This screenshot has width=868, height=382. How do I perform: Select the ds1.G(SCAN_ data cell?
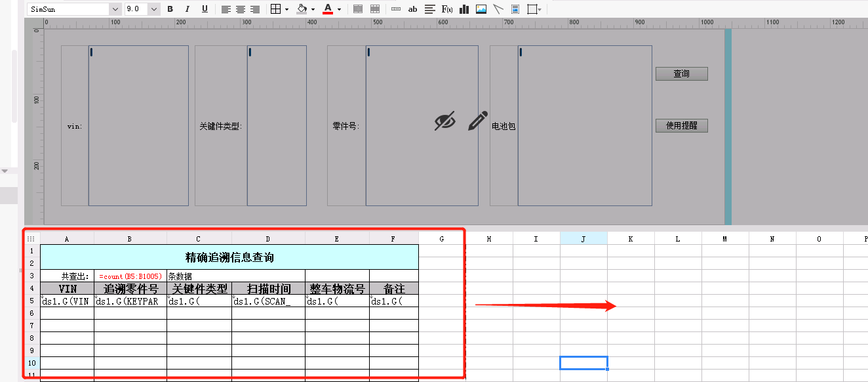click(268, 301)
